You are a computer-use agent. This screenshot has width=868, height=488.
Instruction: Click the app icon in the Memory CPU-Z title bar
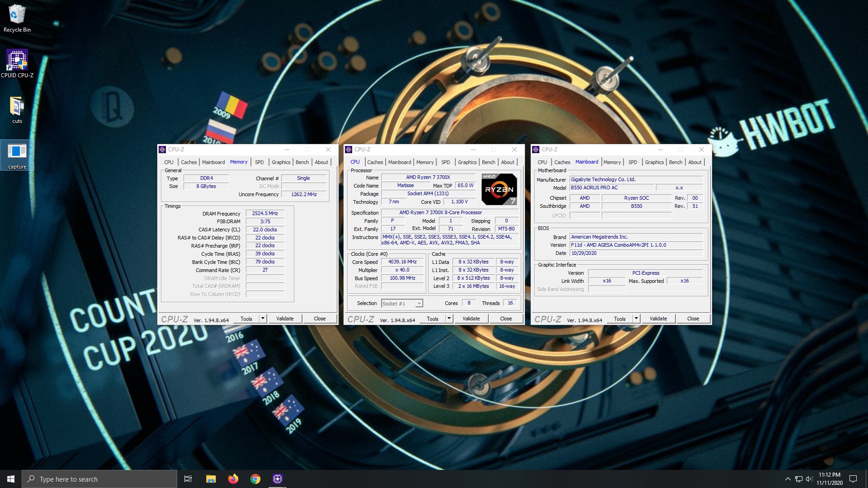tap(162, 150)
